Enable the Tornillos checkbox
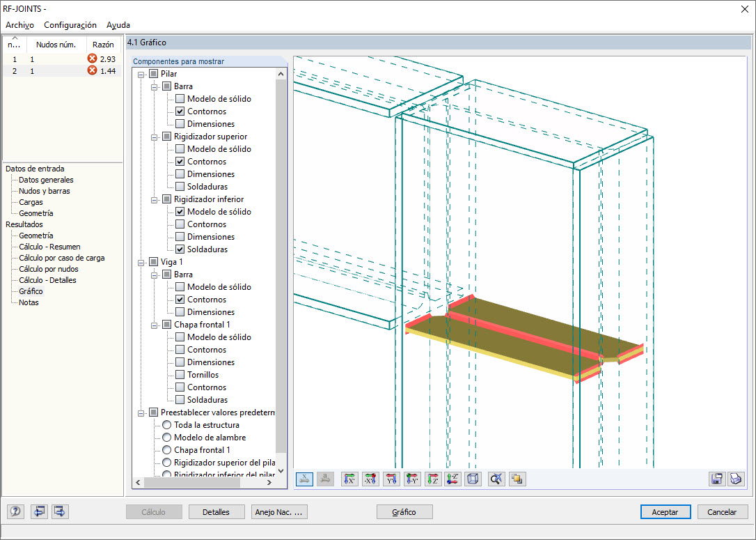Viewport: 756px width, 540px height. (180, 374)
